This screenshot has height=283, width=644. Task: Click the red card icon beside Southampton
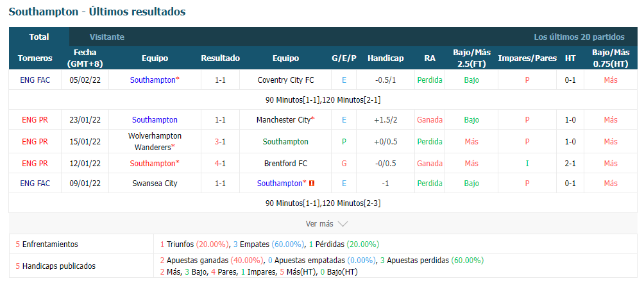click(312, 183)
